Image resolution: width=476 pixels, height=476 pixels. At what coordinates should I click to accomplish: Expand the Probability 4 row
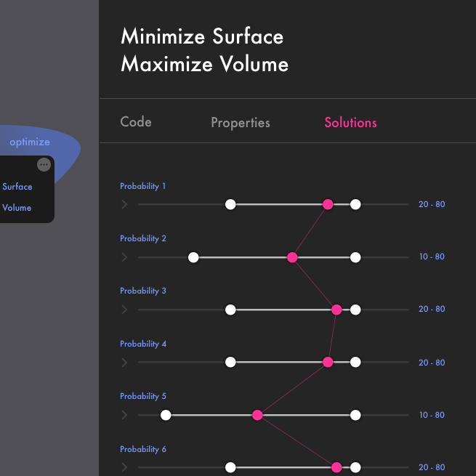coord(124,362)
